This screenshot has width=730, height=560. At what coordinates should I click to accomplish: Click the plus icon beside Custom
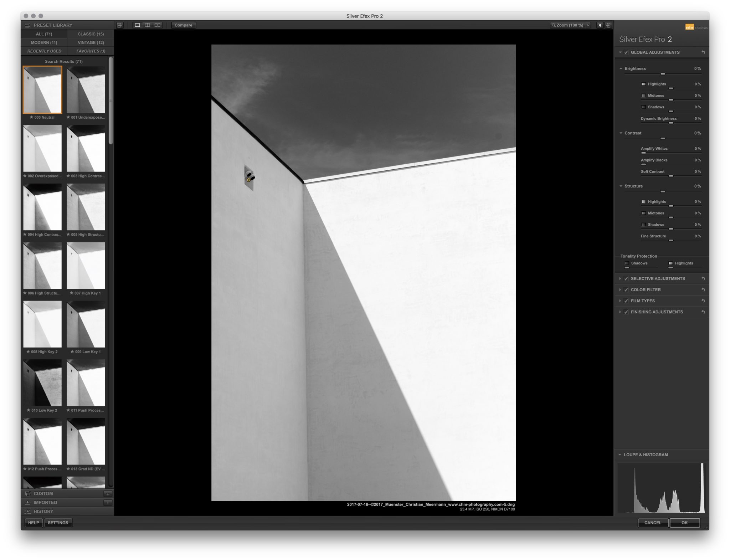click(108, 494)
